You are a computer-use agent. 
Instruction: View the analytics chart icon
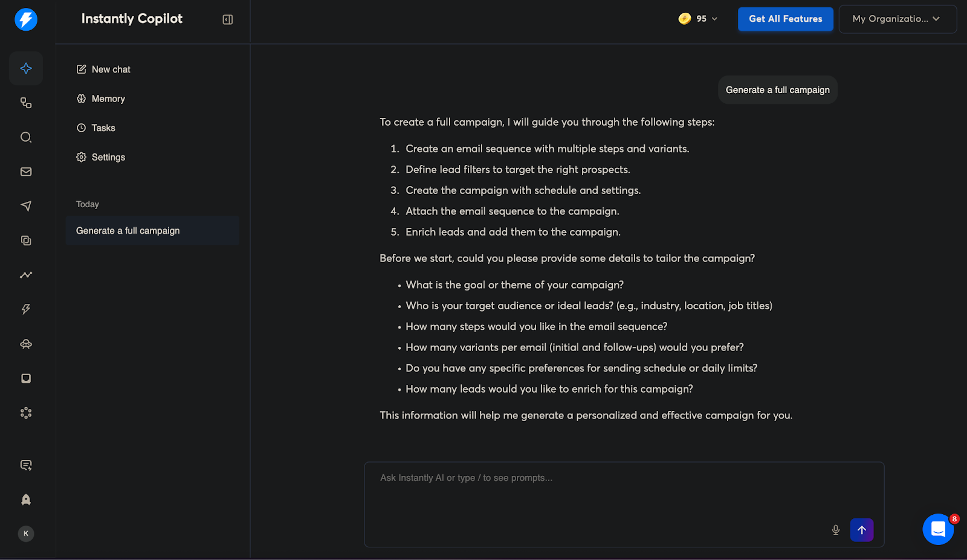(x=25, y=275)
